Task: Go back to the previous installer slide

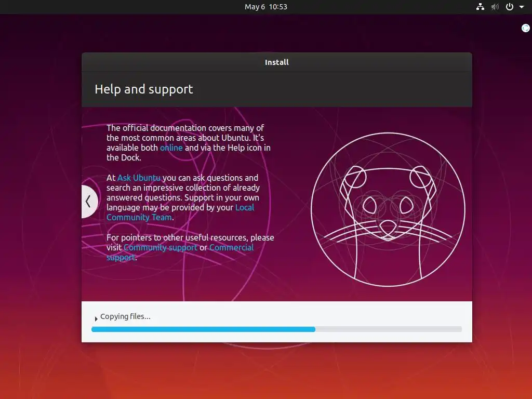Action: coord(89,202)
